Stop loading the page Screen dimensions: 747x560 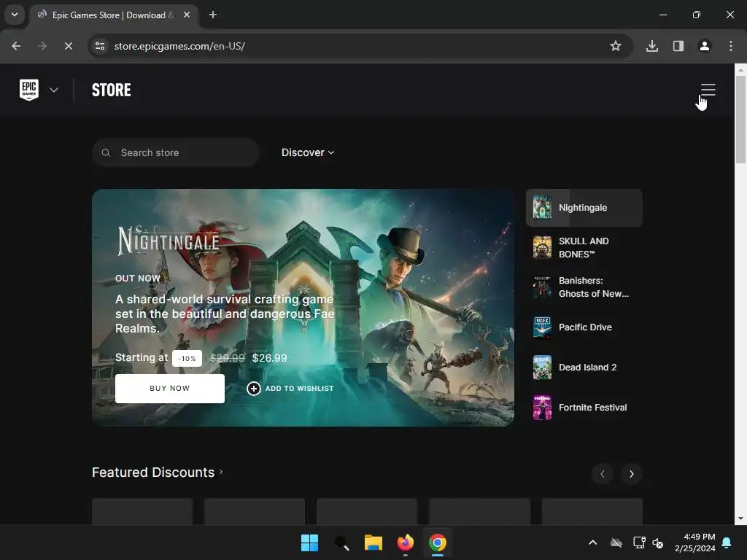[68, 46]
